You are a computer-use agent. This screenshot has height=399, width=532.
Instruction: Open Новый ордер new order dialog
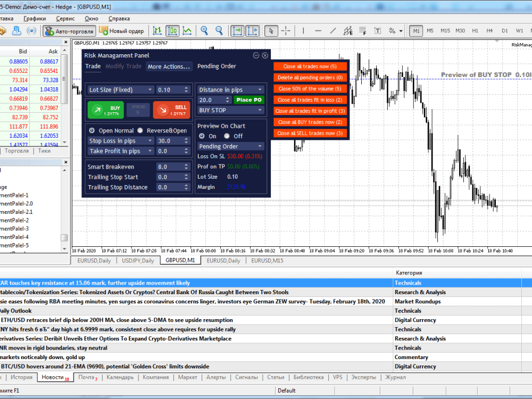(x=121, y=31)
